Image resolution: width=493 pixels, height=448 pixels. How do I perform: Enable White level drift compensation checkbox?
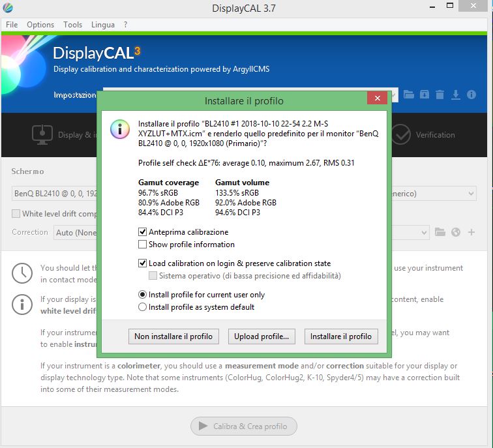click(16, 214)
